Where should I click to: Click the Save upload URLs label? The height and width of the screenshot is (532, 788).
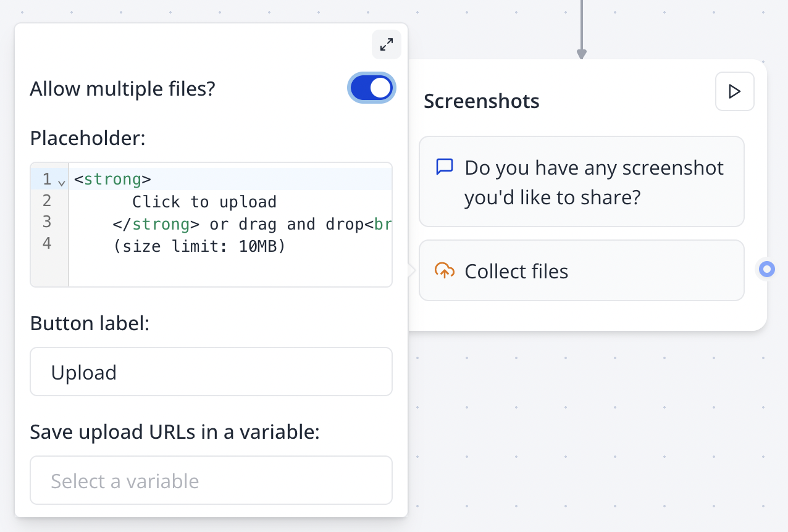[175, 432]
